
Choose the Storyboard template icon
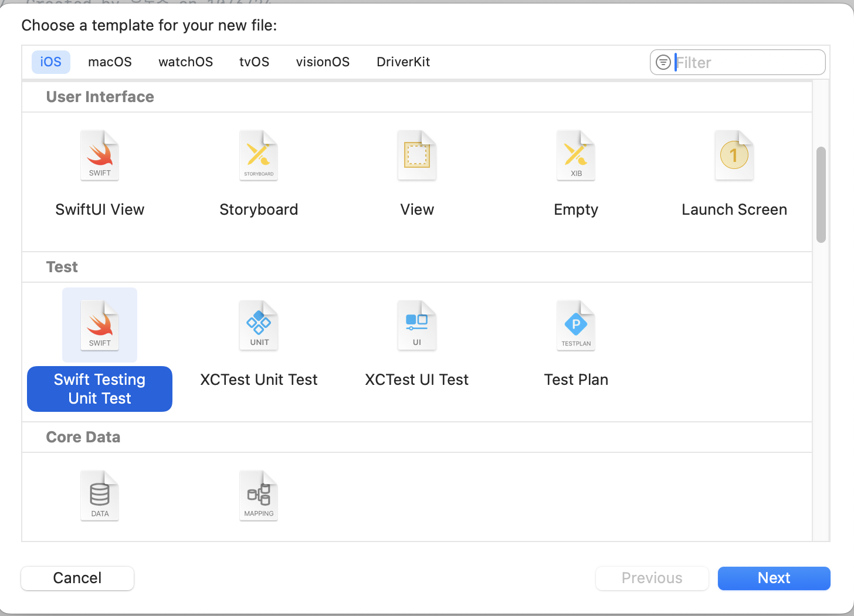click(259, 155)
